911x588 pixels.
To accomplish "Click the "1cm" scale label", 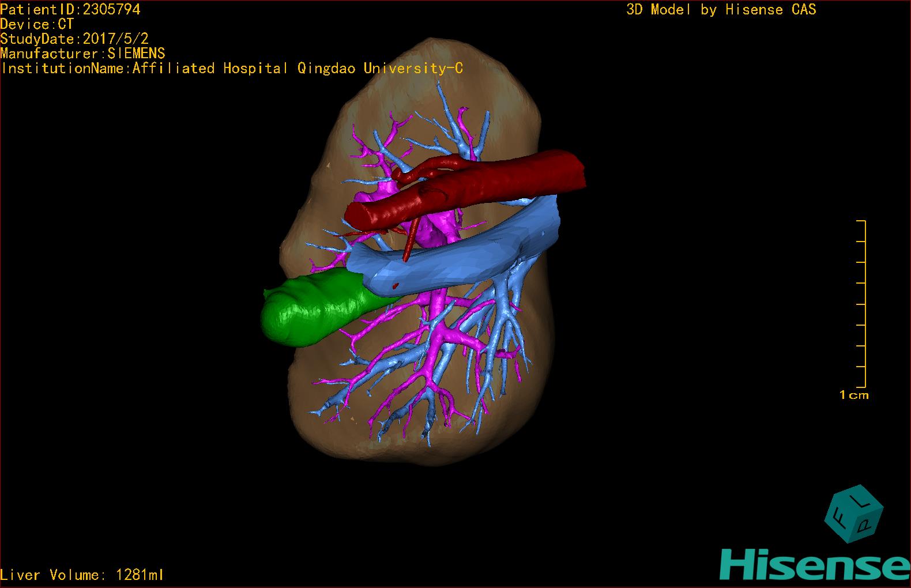I will point(854,395).
